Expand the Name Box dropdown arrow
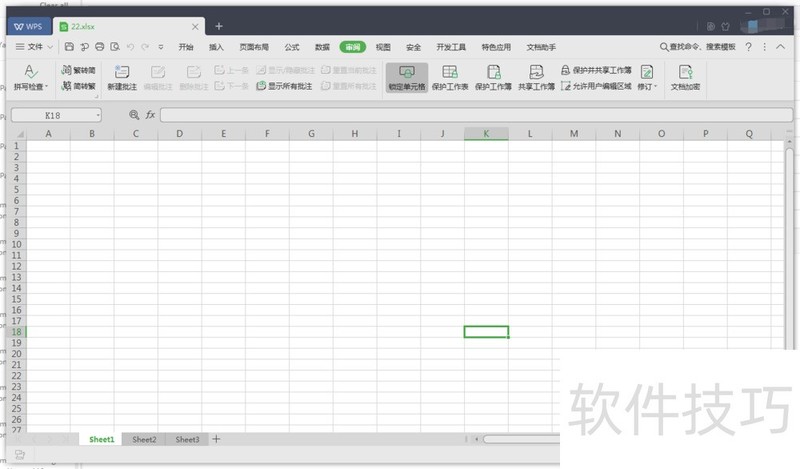800x469 pixels. [x=98, y=115]
